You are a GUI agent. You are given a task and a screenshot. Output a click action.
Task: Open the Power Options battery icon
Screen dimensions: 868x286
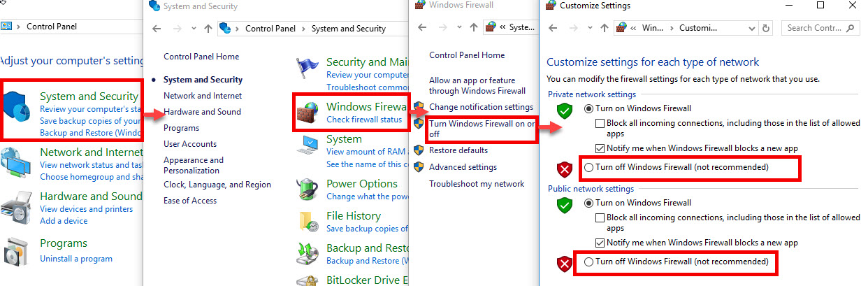pyautogui.click(x=308, y=190)
